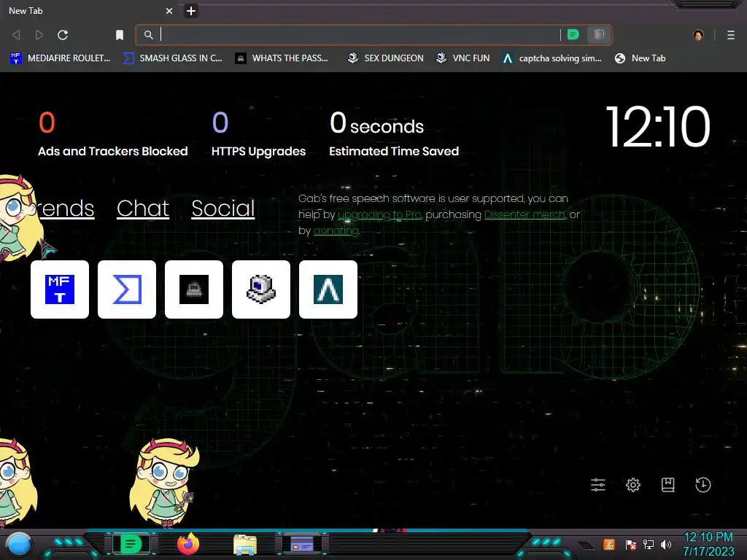Open the black tile with lock icon
747x560 pixels.
(x=194, y=289)
